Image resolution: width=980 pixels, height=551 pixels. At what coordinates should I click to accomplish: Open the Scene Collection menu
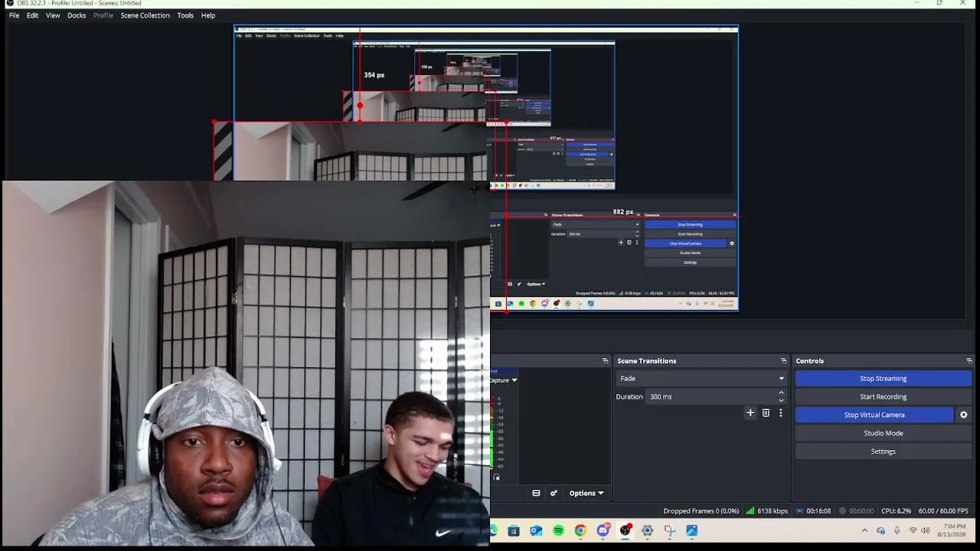145,15
